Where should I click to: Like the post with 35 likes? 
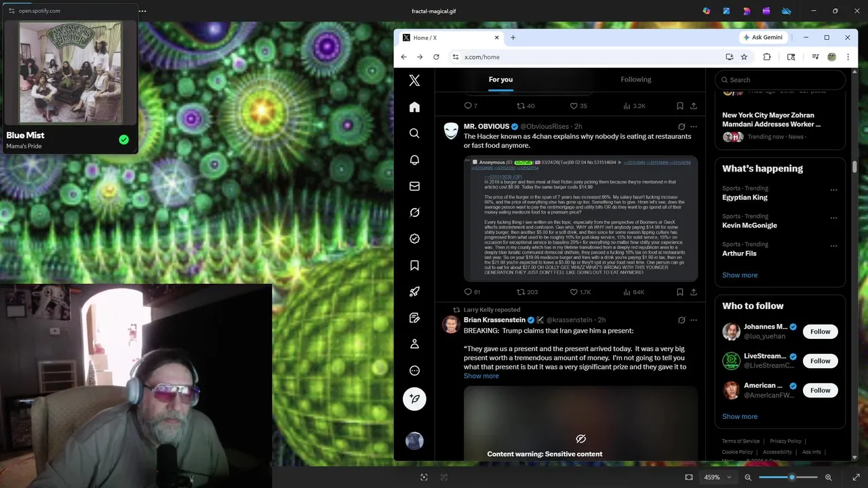(578, 106)
